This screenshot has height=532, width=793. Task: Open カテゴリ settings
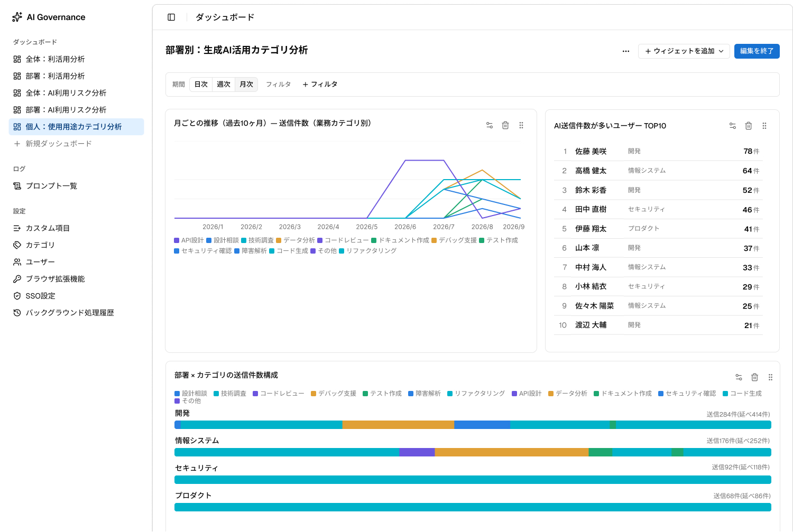point(76,245)
